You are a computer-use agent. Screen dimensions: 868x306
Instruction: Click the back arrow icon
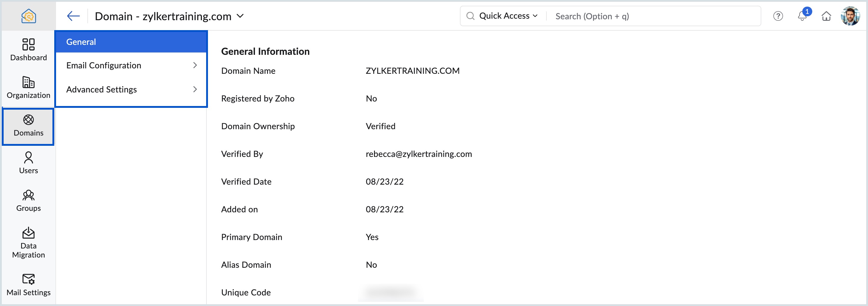73,16
